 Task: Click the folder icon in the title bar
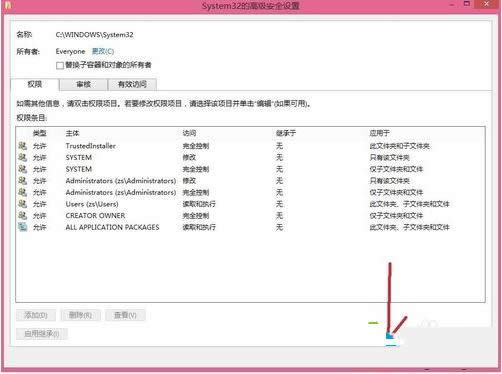[8, 6]
